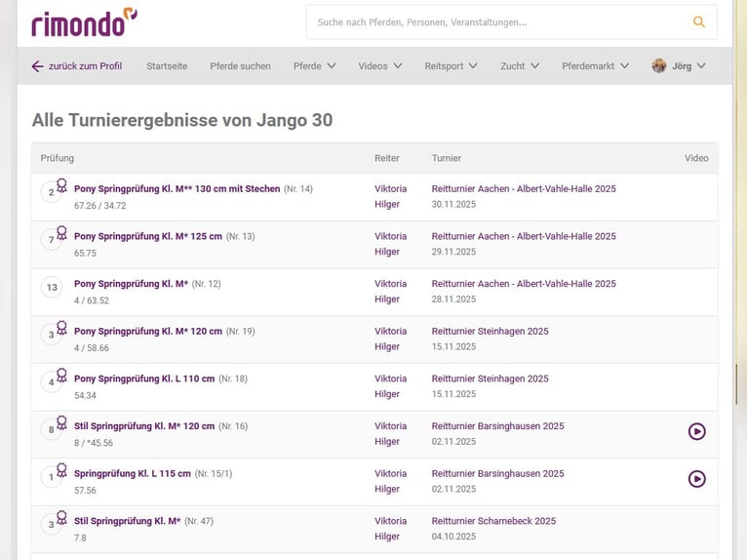Click the page's vertical scrollbar thumb

(736, 383)
